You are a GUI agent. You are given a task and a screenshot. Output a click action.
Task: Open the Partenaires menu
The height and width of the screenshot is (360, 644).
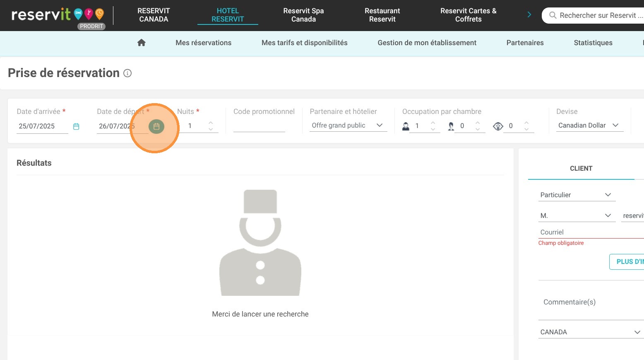tap(525, 43)
